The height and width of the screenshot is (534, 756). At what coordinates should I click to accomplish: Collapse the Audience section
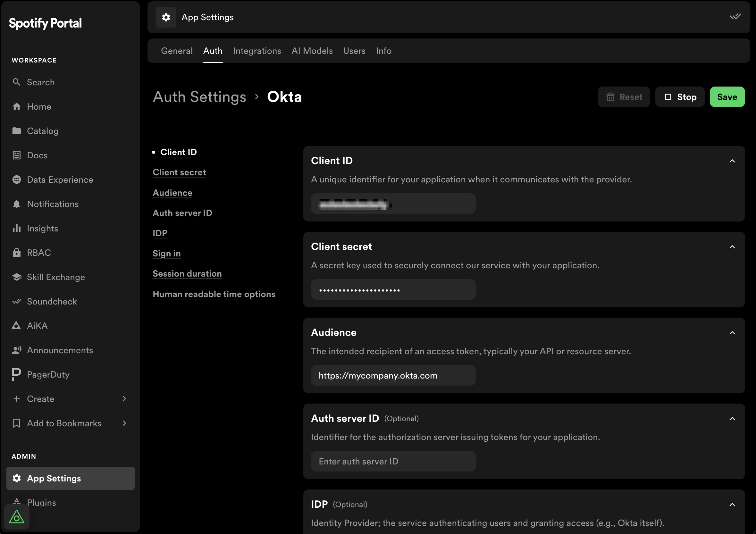[732, 333]
